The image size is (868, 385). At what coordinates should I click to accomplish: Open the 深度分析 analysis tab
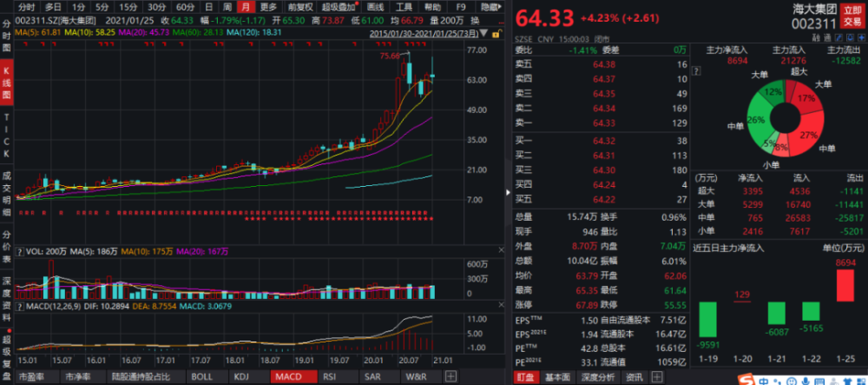click(597, 377)
